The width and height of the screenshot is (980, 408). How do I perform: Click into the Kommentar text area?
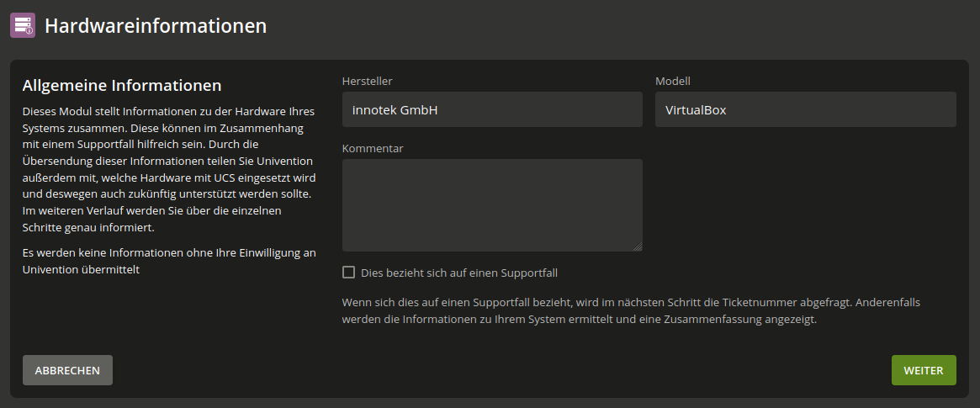492,205
